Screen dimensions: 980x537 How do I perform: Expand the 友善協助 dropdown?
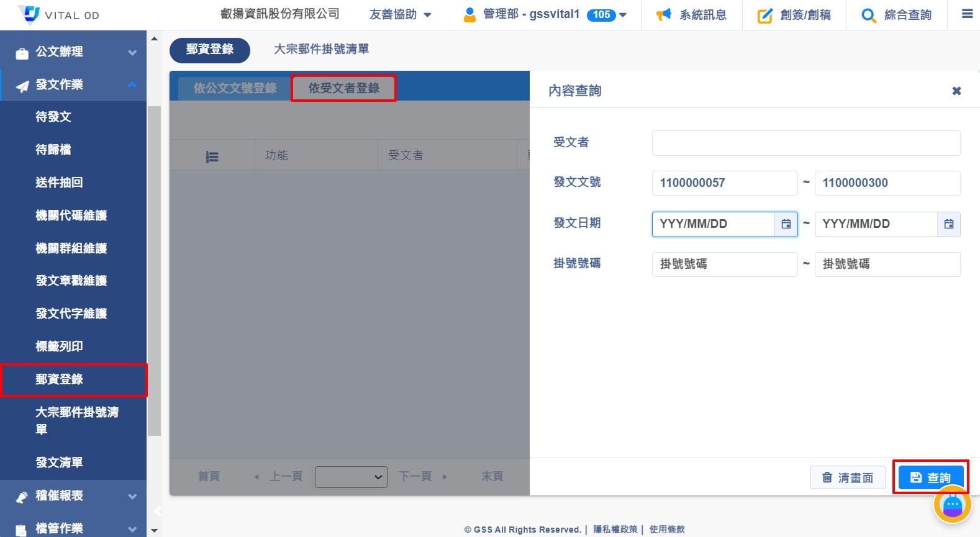(400, 15)
